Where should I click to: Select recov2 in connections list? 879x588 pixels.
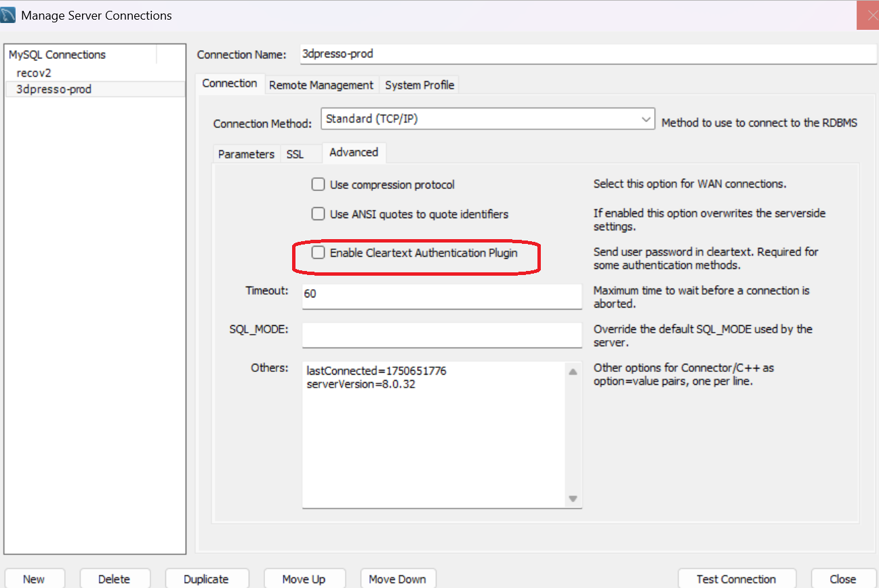point(95,72)
